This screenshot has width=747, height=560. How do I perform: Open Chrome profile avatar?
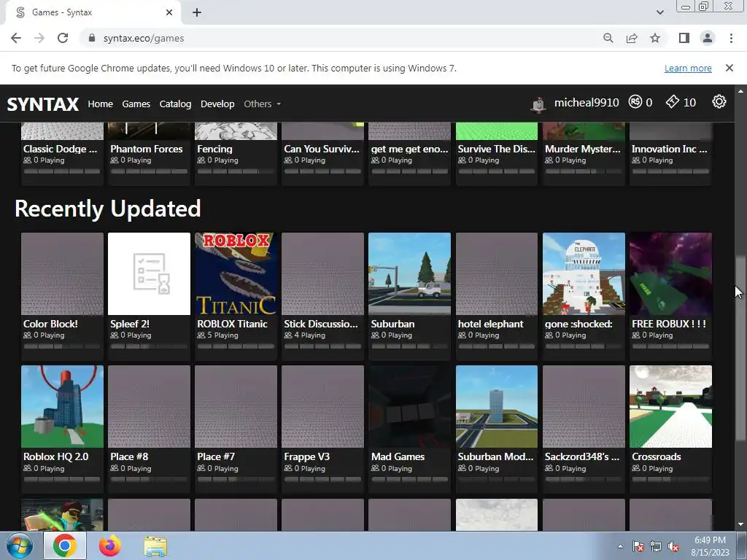tap(708, 38)
